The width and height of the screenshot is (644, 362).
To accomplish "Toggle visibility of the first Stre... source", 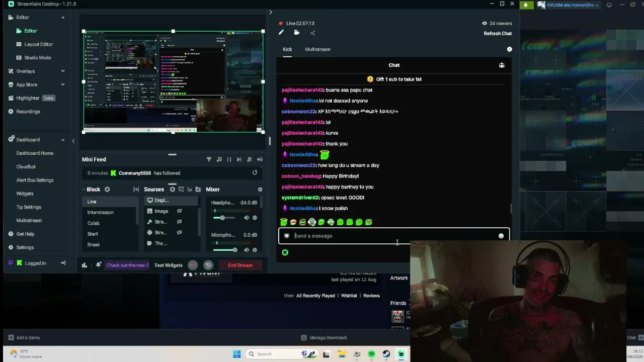I will (179, 222).
